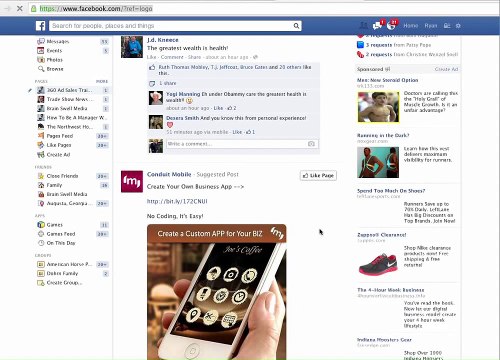The width and height of the screenshot is (500, 360).
Task: Click the American Horse group icon
Action: [41, 264]
